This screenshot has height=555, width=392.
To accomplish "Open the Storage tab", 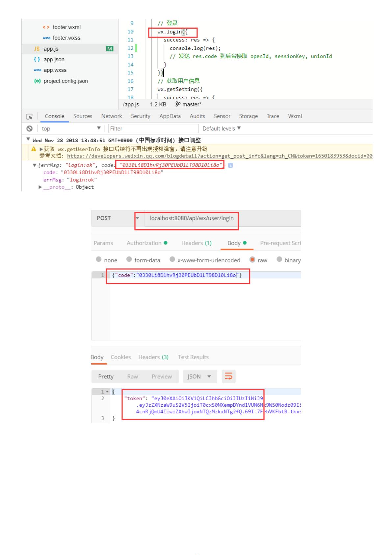I will click(248, 116).
